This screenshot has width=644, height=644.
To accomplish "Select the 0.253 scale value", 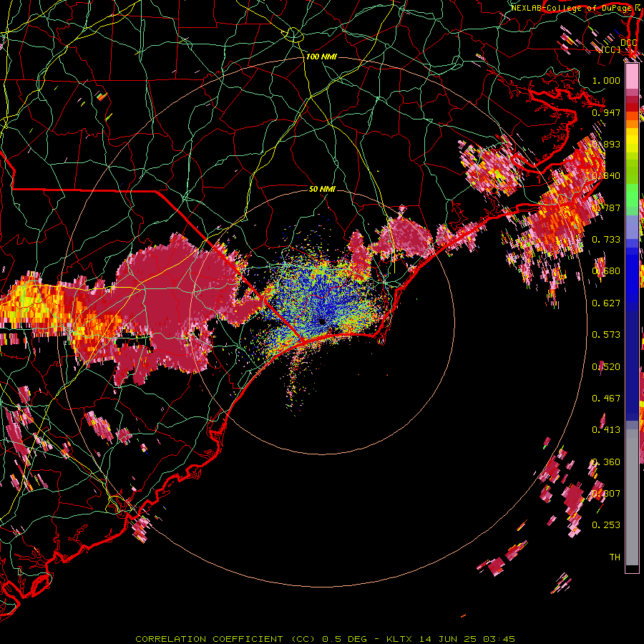I will click(606, 525).
